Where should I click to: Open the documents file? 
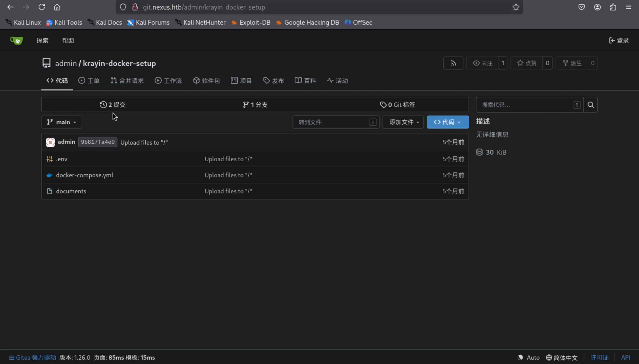point(71,191)
